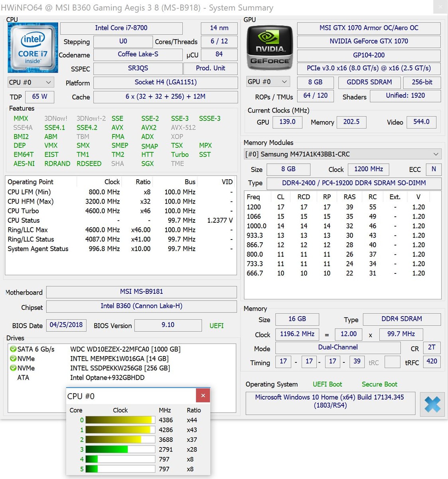Select the Coffee Lake-S codename field

pos(138,54)
